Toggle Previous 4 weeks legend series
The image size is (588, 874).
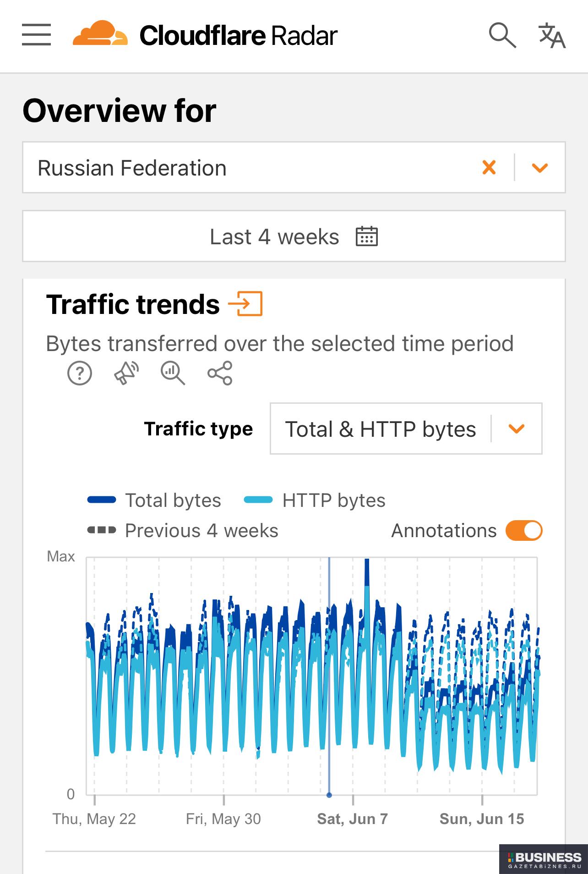coord(183,530)
